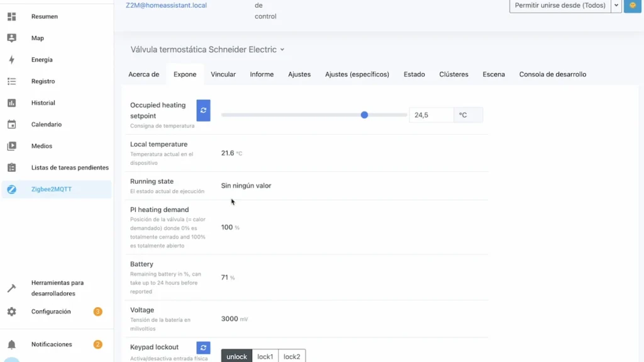Open the Z2M@homeassistant.local link
The width and height of the screenshot is (644, 362).
pyautogui.click(x=166, y=5)
